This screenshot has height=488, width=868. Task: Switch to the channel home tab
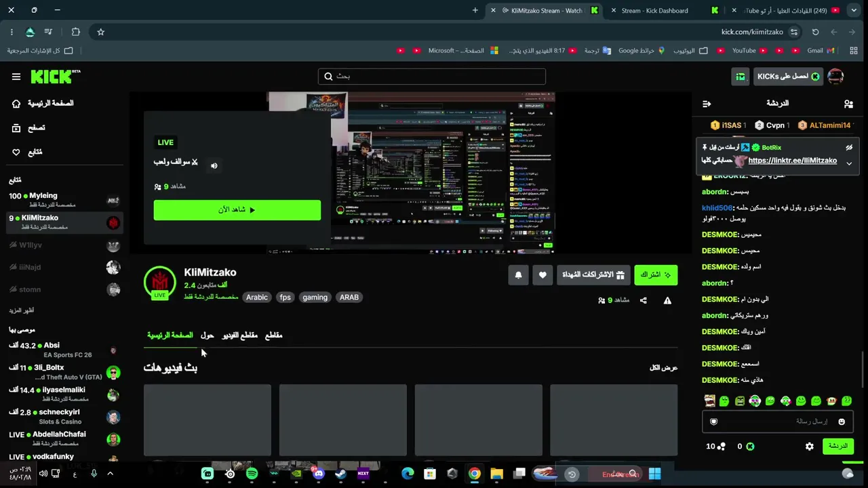170,335
